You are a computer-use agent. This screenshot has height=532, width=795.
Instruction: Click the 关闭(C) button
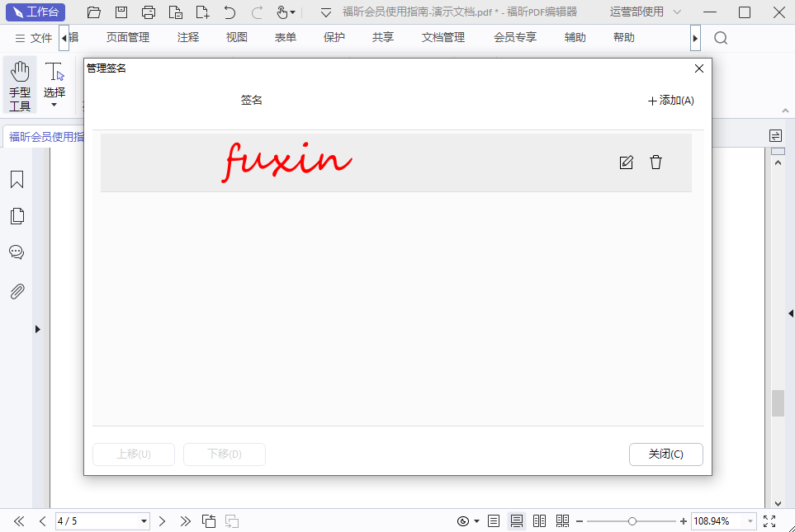(x=665, y=454)
